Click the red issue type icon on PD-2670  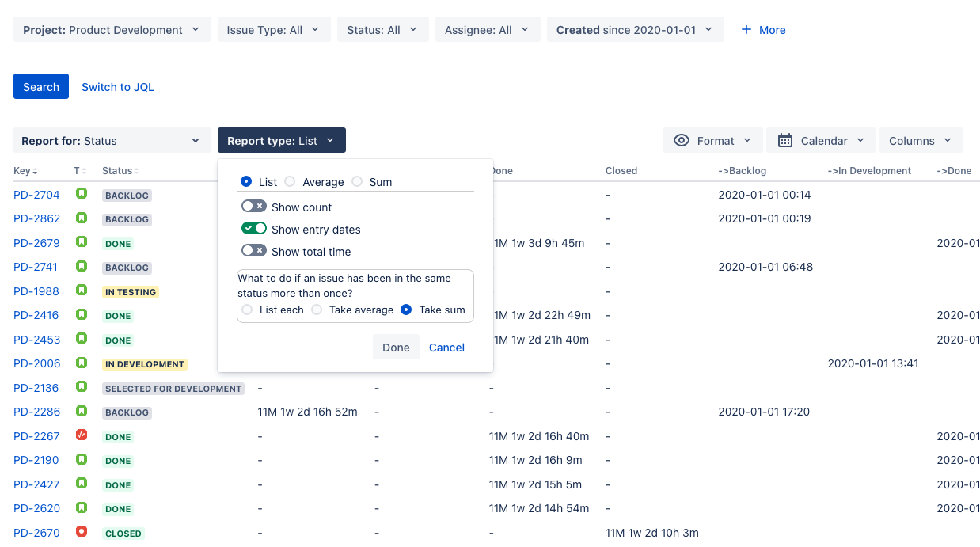(80, 532)
